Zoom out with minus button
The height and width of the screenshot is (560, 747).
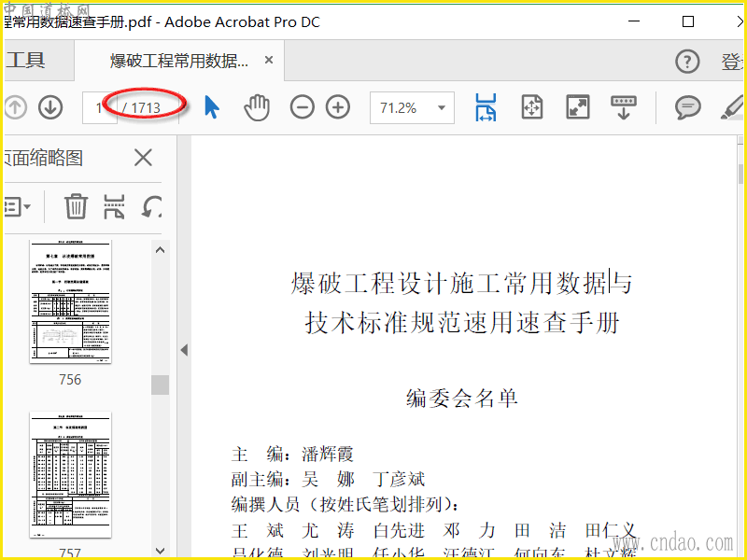click(302, 107)
